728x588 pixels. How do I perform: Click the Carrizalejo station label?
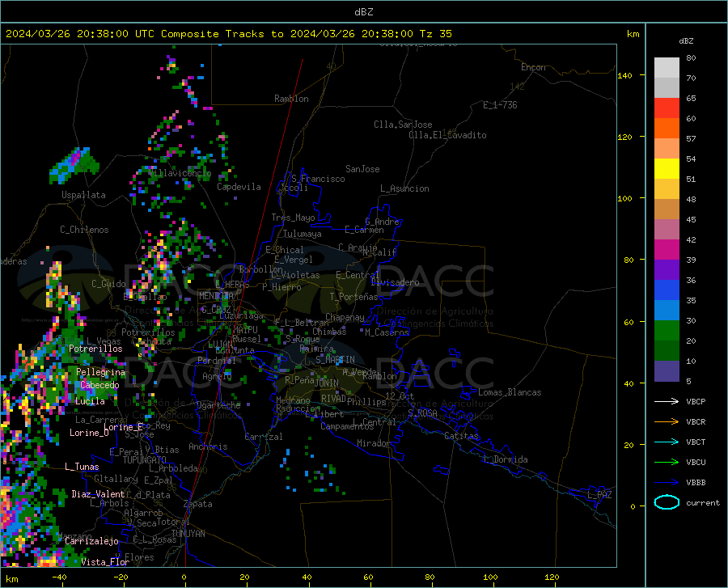pos(91,541)
